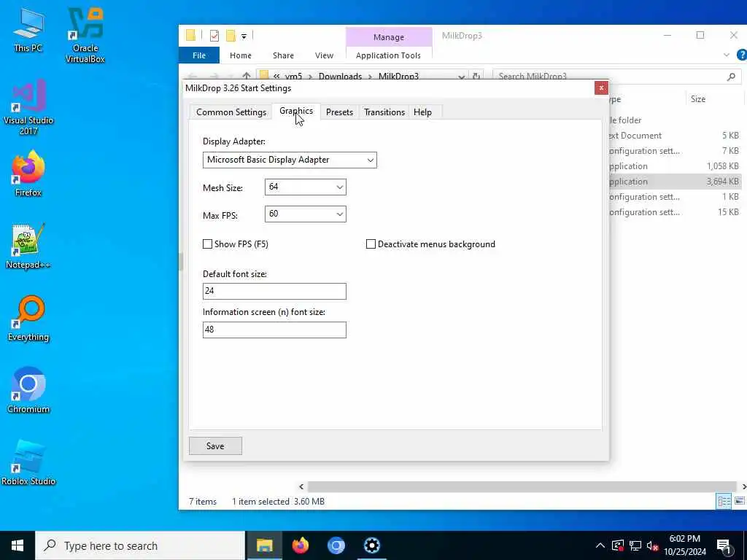
Task: Open Visual Studio 2017 desktop shortcut
Action: coord(28,108)
